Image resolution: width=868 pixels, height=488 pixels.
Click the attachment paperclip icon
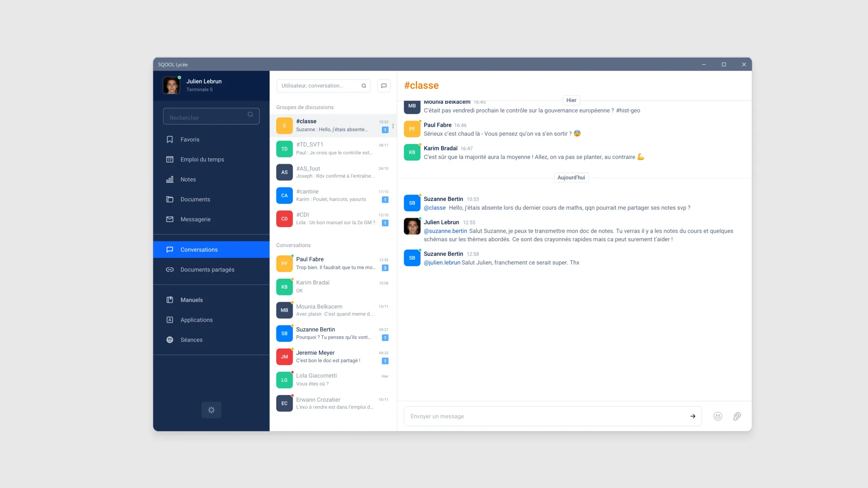coord(737,416)
